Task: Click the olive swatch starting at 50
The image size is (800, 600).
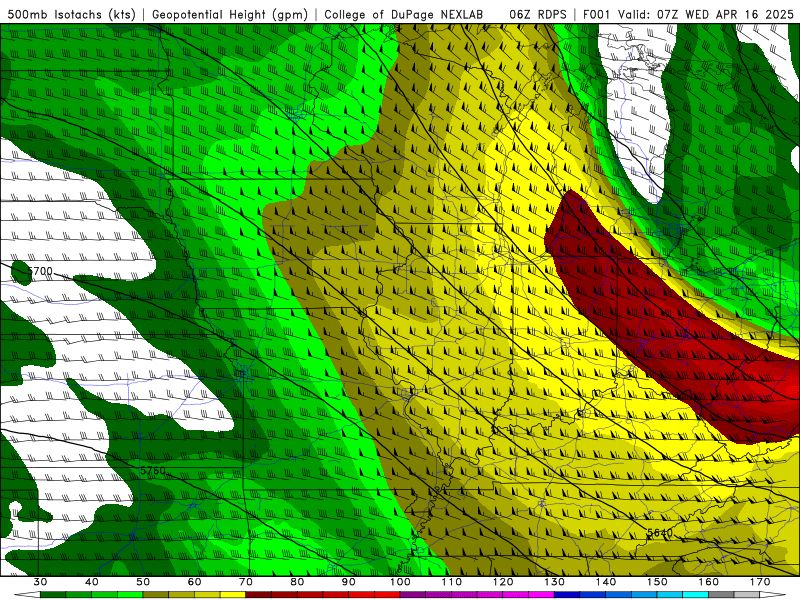Action: pyautogui.click(x=156, y=595)
